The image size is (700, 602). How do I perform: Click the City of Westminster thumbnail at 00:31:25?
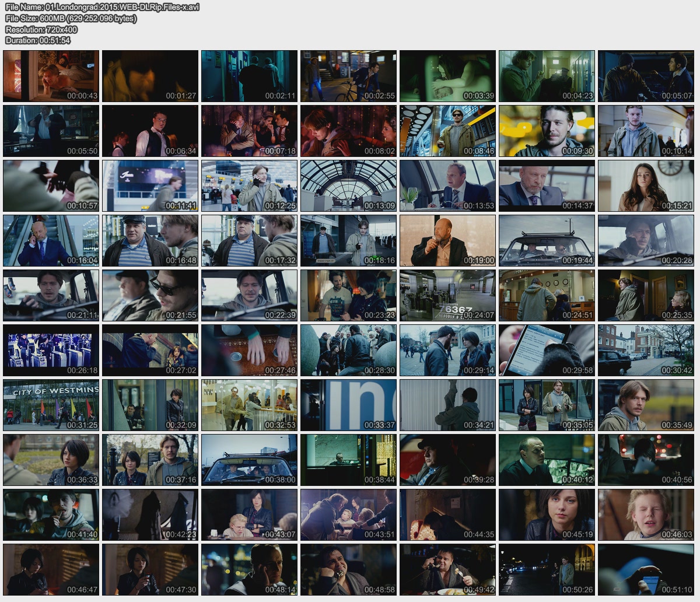pos(51,405)
